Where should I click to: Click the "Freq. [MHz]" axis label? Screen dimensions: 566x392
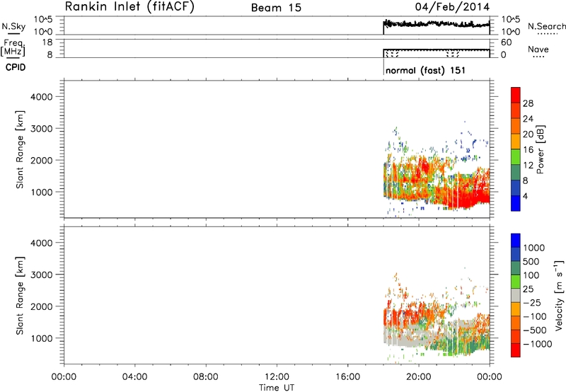click(13, 48)
